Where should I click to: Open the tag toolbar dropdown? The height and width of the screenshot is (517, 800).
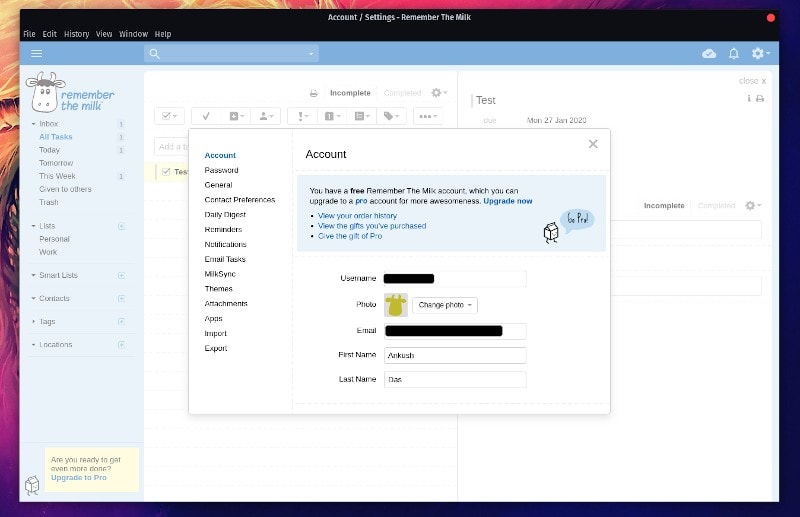(x=391, y=116)
